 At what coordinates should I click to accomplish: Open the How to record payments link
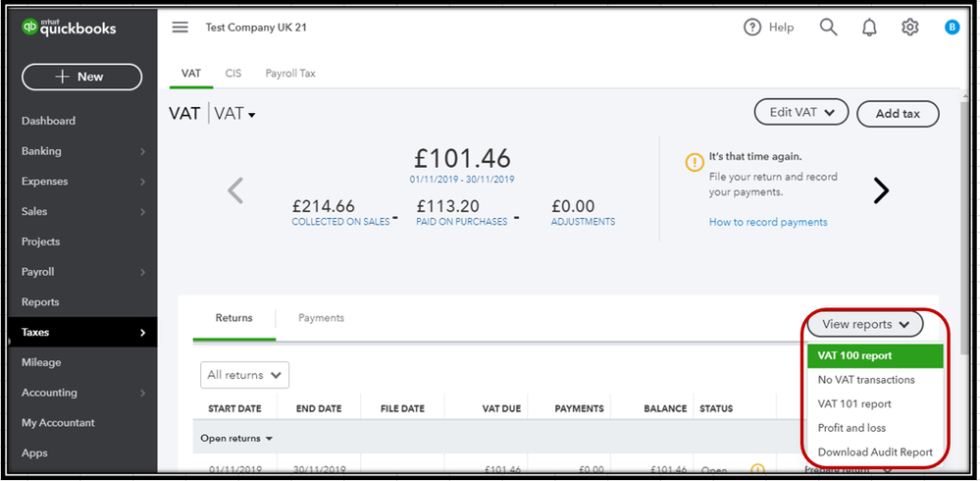coord(768,222)
